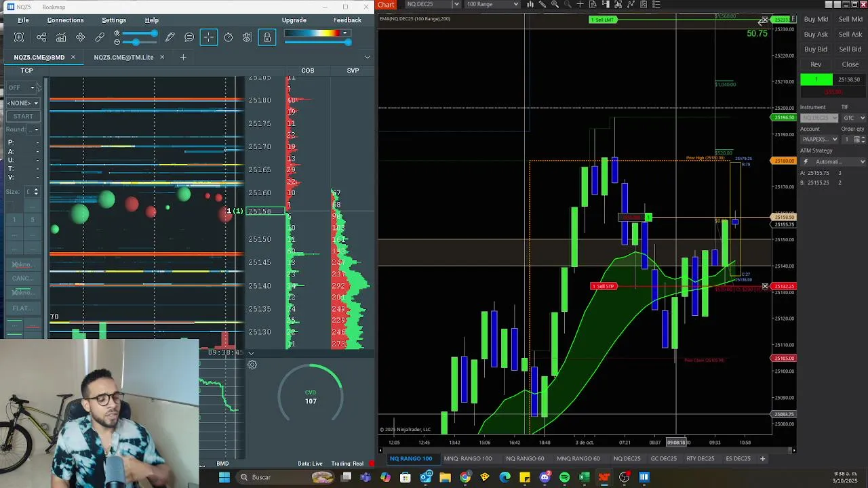868x488 pixels.
Task: Click the START button in TCP panel
Action: [23, 116]
